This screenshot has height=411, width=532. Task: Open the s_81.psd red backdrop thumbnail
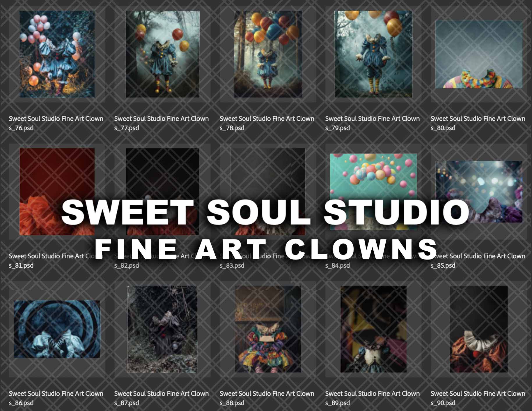tap(57, 192)
